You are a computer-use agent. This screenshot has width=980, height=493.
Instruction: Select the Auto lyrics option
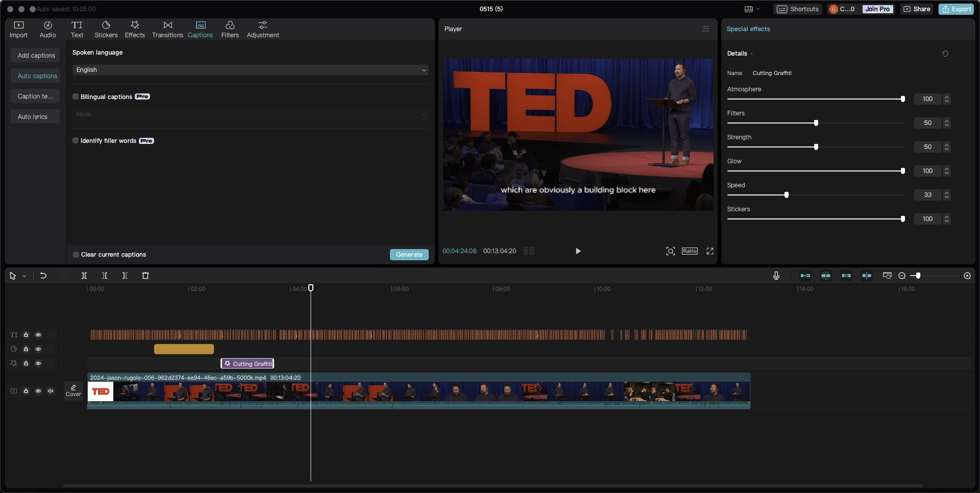(36, 116)
